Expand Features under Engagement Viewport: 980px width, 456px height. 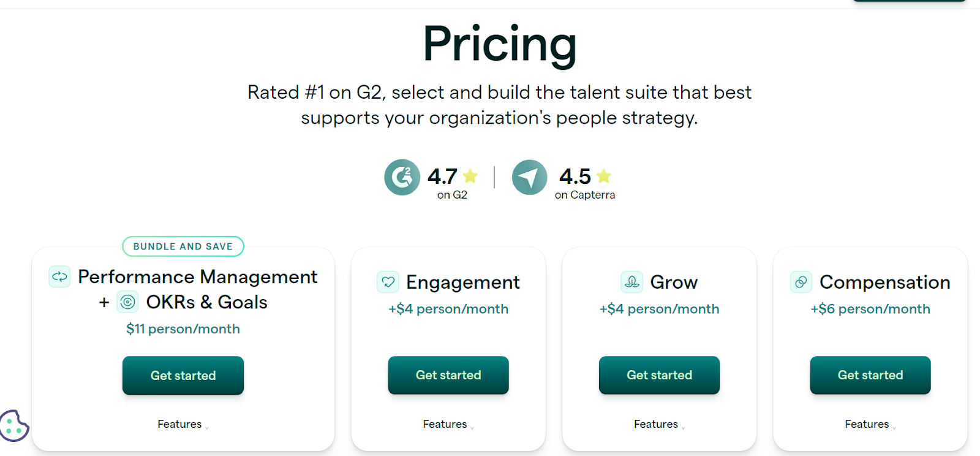[448, 424]
